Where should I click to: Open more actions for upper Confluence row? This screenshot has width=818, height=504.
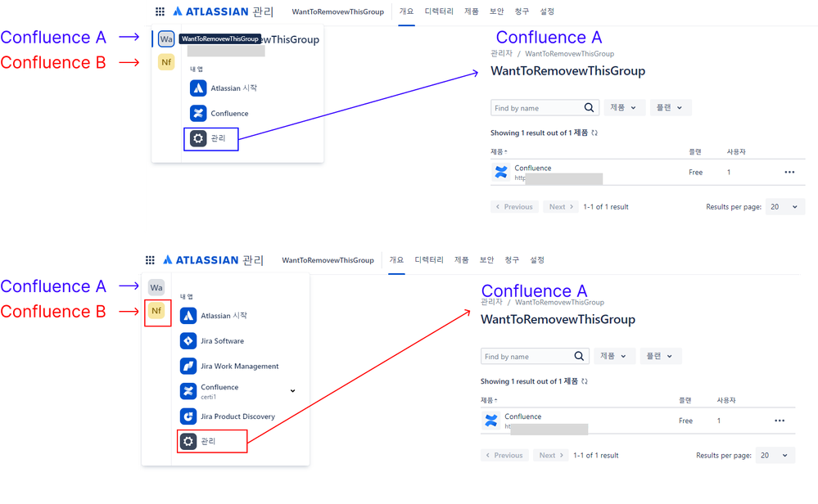click(x=790, y=172)
